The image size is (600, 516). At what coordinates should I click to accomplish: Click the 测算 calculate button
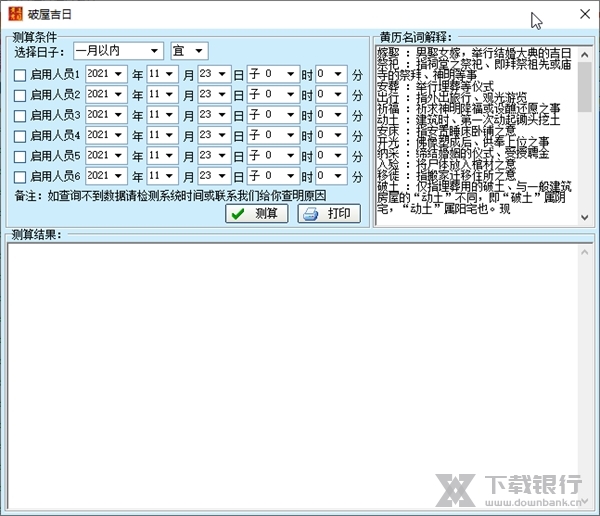[x=256, y=213]
